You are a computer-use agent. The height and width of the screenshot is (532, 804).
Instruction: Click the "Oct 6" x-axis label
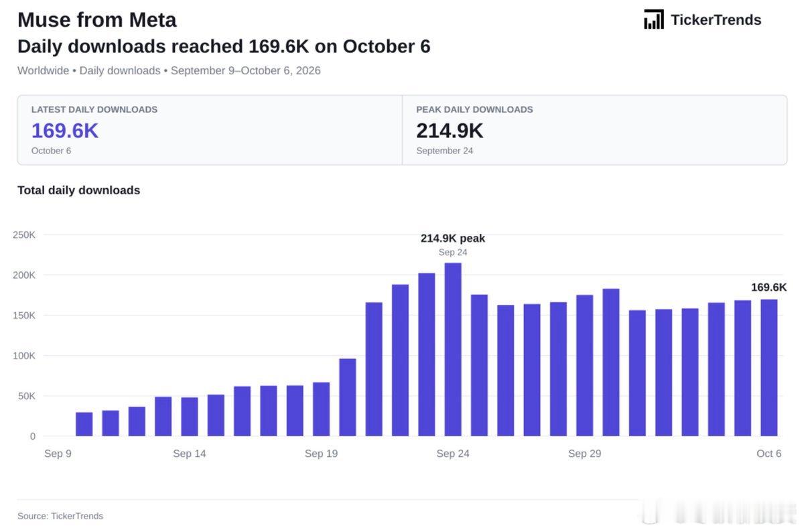[769, 454]
